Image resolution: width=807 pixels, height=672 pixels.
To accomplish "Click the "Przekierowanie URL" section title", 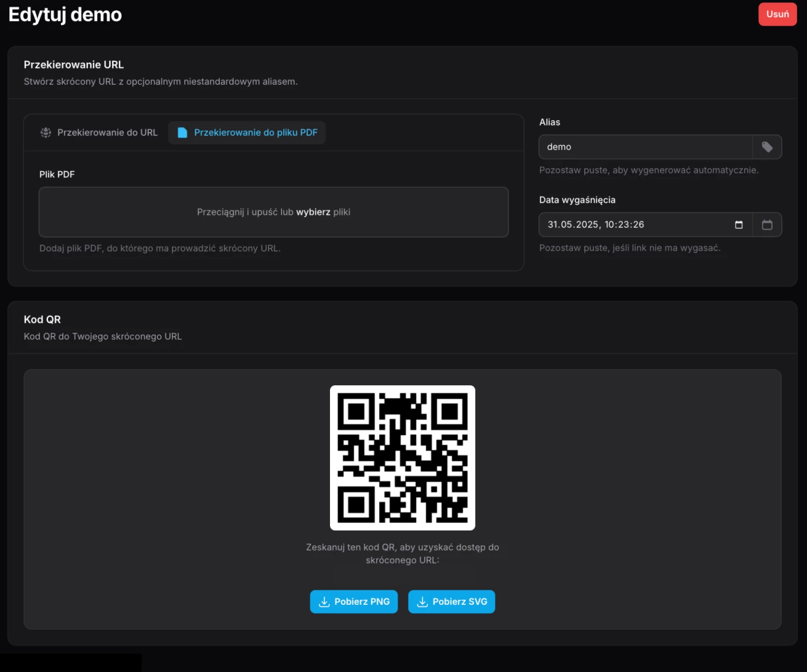I will click(x=73, y=65).
